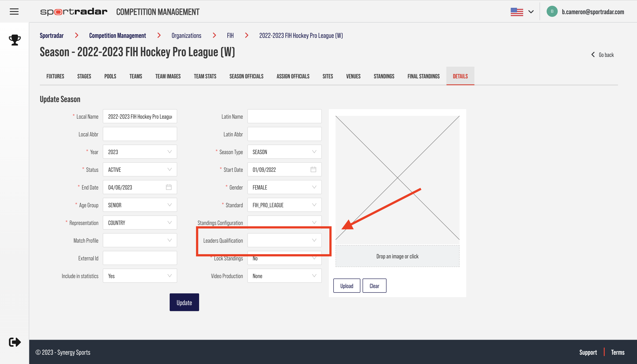Switch to the Assign Officials tab
This screenshot has width=637, height=364.
[x=293, y=76]
